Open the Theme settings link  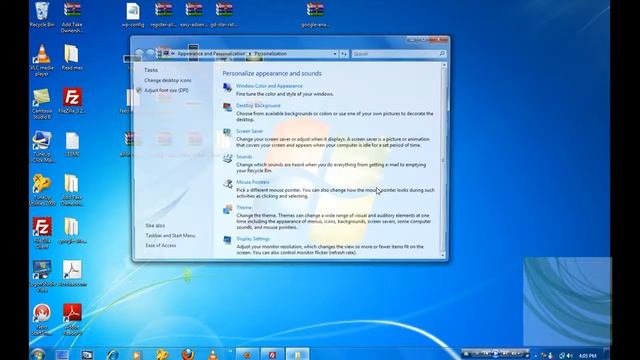click(x=244, y=207)
